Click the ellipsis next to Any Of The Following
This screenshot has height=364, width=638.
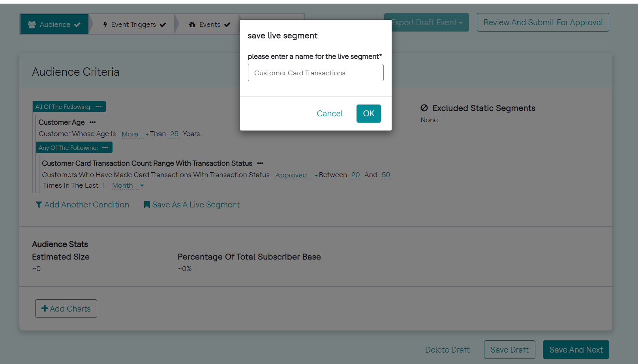pyautogui.click(x=105, y=148)
